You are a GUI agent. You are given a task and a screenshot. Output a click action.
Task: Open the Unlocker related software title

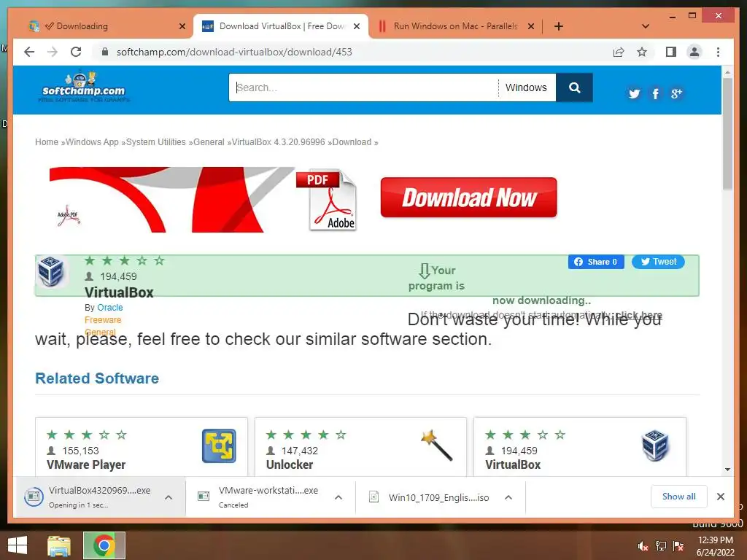[x=290, y=464]
